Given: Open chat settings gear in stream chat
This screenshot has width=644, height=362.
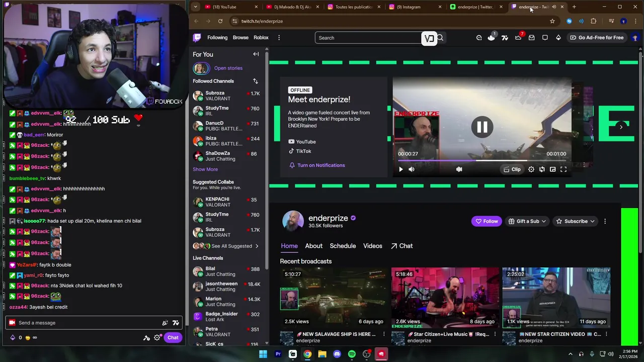Looking at the screenshot, I should pyautogui.click(x=157, y=337).
